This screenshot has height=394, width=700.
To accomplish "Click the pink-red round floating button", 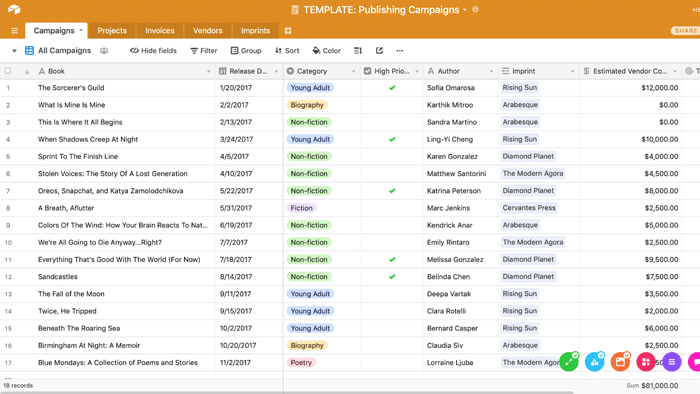I will 646,361.
